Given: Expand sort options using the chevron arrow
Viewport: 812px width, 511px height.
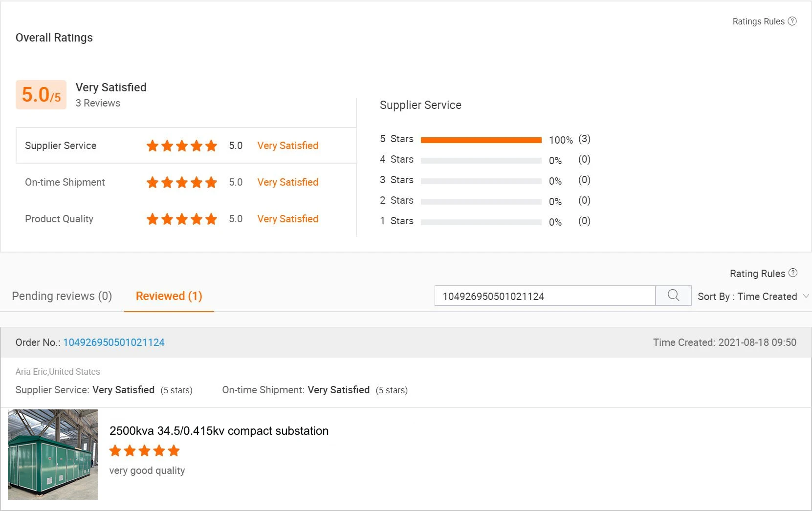Looking at the screenshot, I should 806,296.
